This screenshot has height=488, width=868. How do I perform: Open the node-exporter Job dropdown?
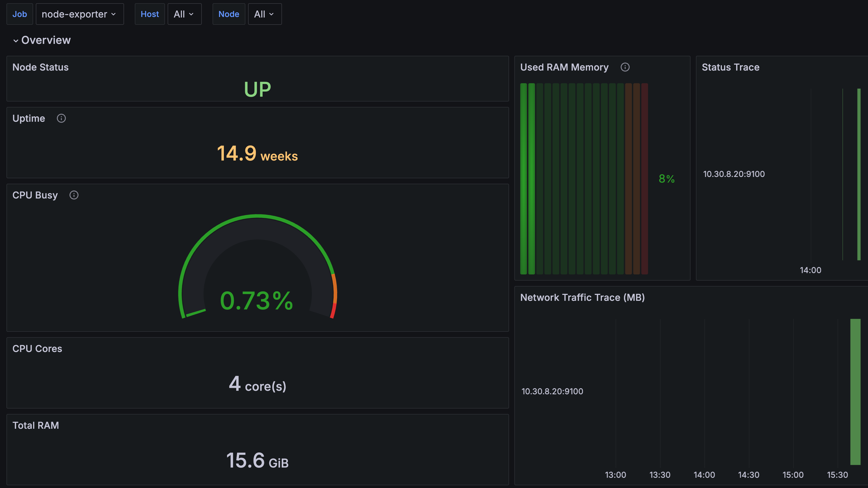(x=80, y=14)
